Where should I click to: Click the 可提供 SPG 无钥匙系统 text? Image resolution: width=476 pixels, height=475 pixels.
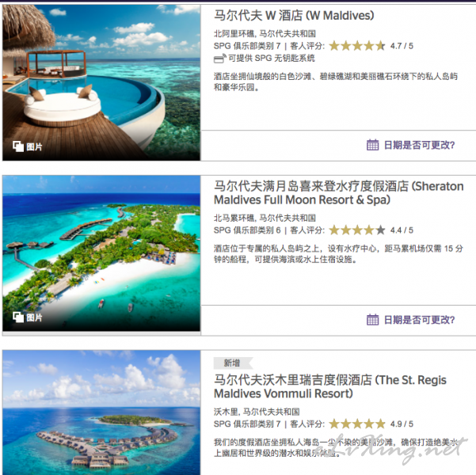point(272,59)
